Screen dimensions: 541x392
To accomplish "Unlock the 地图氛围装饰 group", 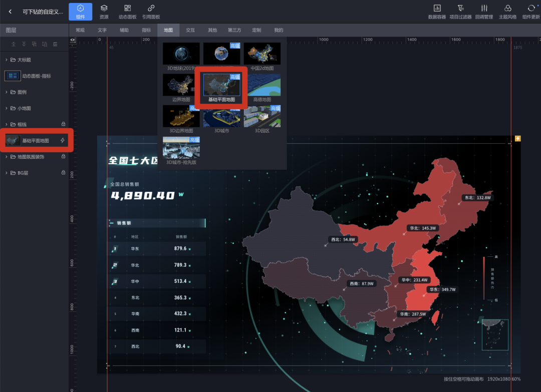I will click(x=64, y=156).
